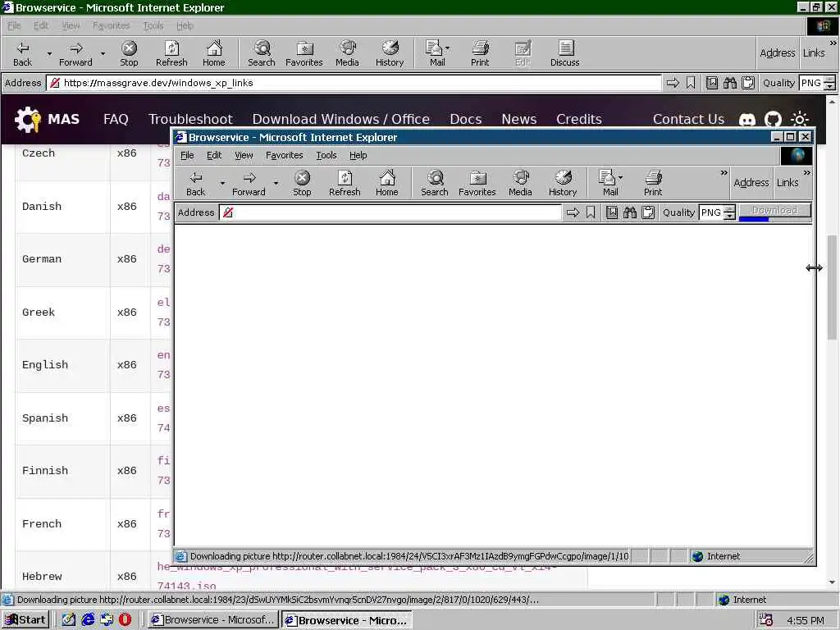Expand Mail dropdown arrow in background toolbar
The height and width of the screenshot is (630, 840).
[x=447, y=48]
